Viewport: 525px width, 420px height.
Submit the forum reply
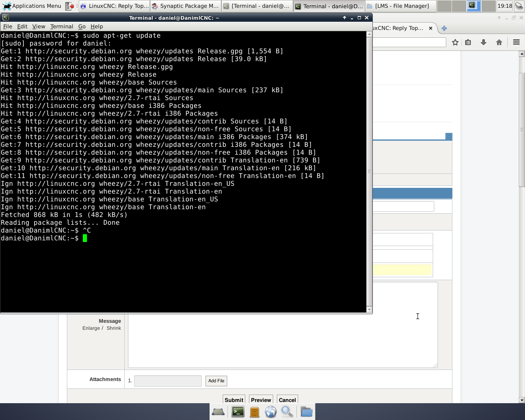[234, 400]
